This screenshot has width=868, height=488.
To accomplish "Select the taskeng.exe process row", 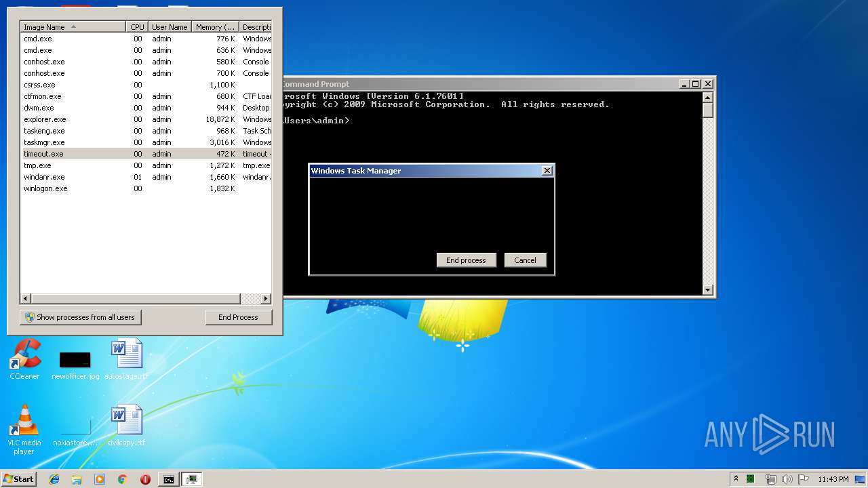I will 146,131.
